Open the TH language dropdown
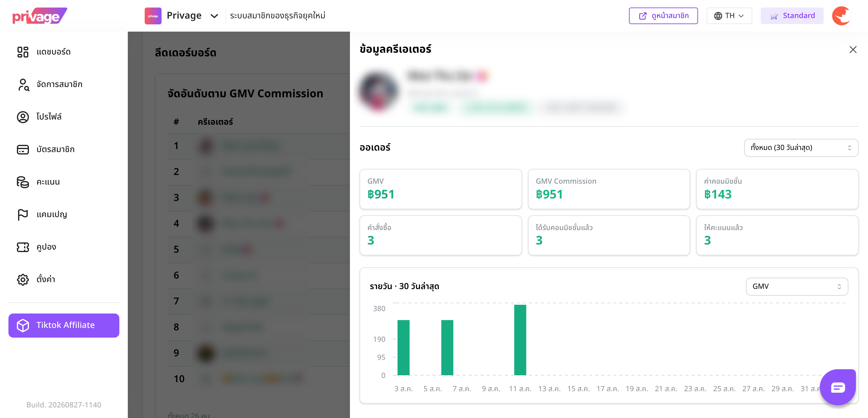This screenshot has height=418, width=868. coord(729,16)
